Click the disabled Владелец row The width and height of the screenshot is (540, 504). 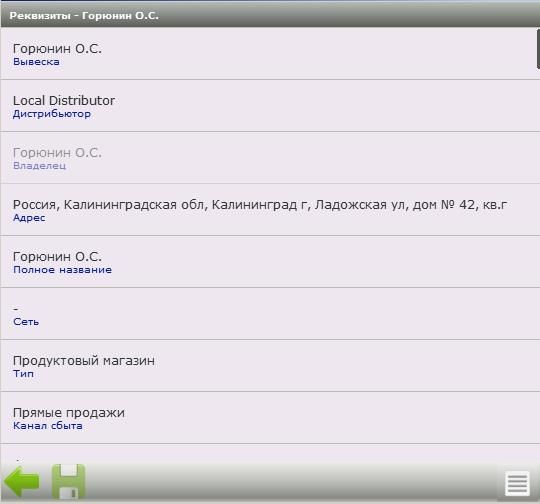[x=270, y=158]
